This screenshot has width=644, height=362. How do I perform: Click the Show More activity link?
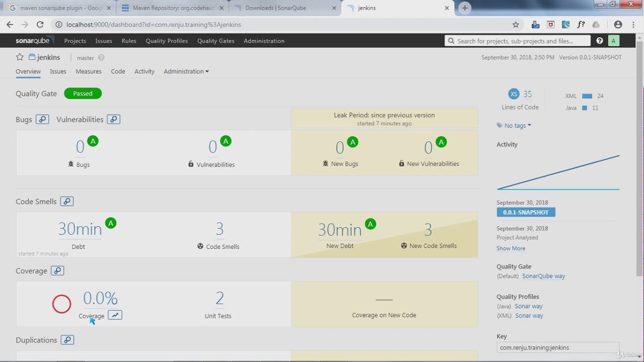click(x=511, y=248)
